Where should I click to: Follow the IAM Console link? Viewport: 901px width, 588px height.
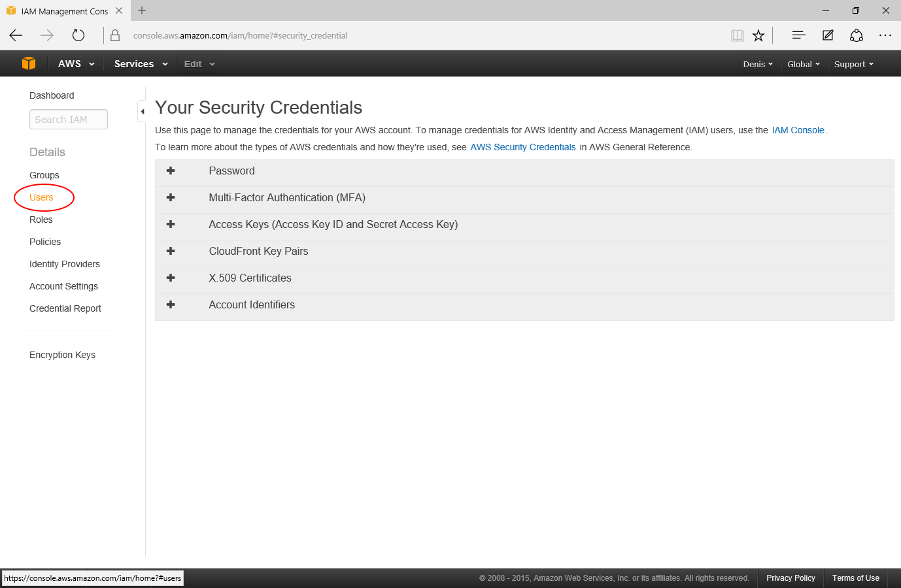point(798,130)
